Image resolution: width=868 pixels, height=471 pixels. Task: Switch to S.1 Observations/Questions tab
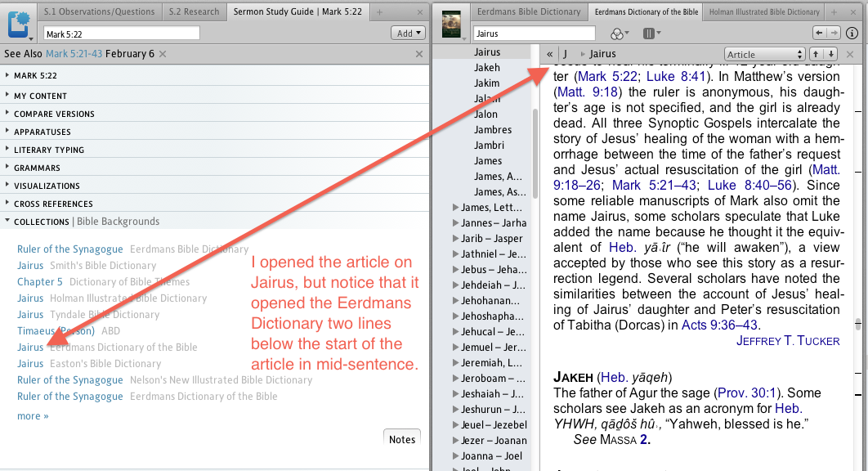99,11
